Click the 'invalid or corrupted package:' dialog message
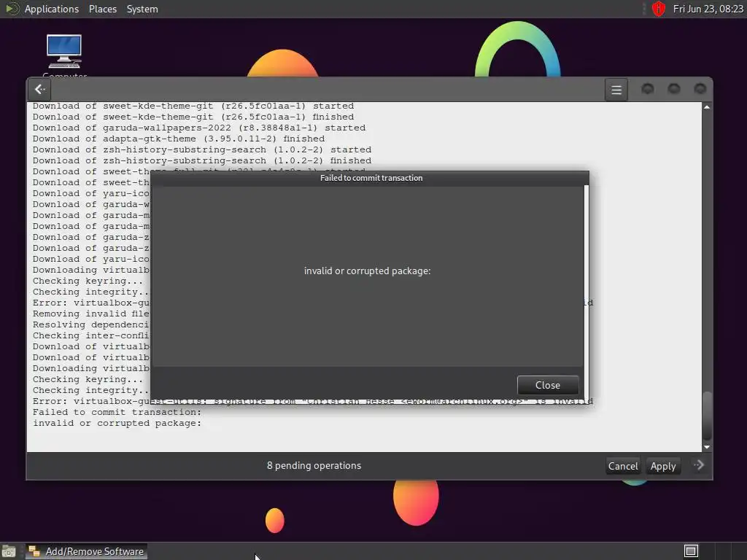 point(368,271)
